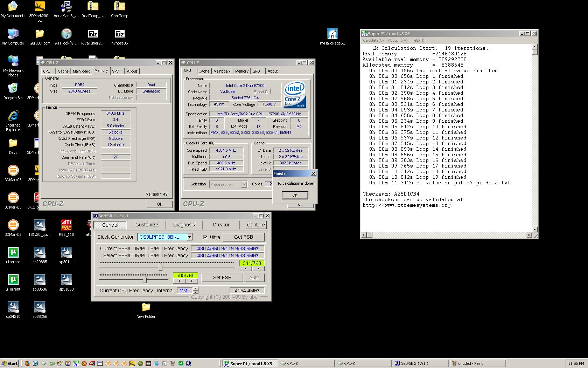Image resolution: width=588 pixels, height=368 pixels.
Task: Open the 181.20_qu driver installer icon
Action: [x=40, y=228]
